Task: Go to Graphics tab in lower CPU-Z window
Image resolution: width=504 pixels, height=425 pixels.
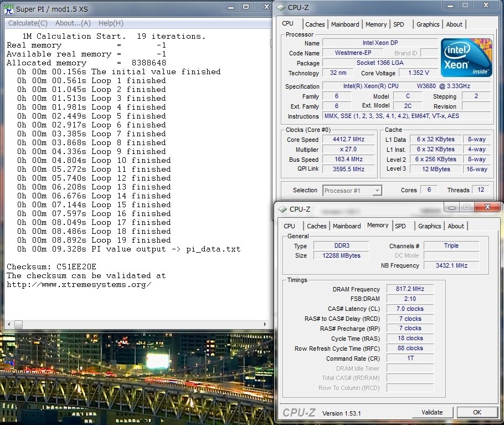Action: point(430,226)
